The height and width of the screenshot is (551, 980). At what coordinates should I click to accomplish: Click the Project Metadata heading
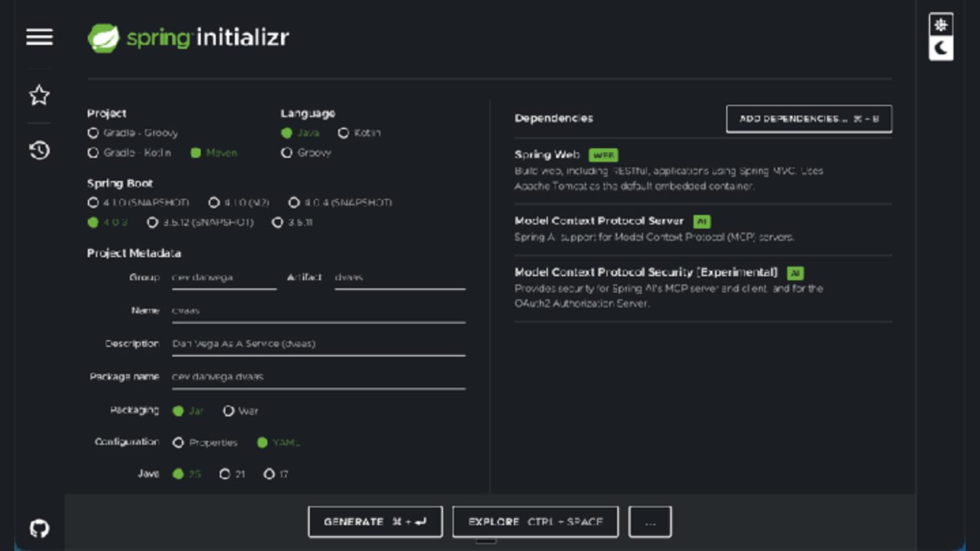tap(134, 254)
